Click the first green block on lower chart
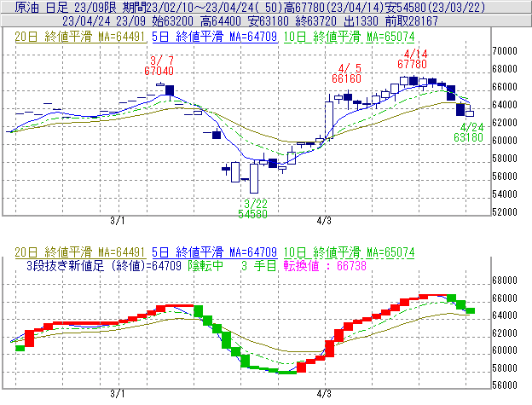Viewport: 532px width, 405px height. click(x=20, y=348)
